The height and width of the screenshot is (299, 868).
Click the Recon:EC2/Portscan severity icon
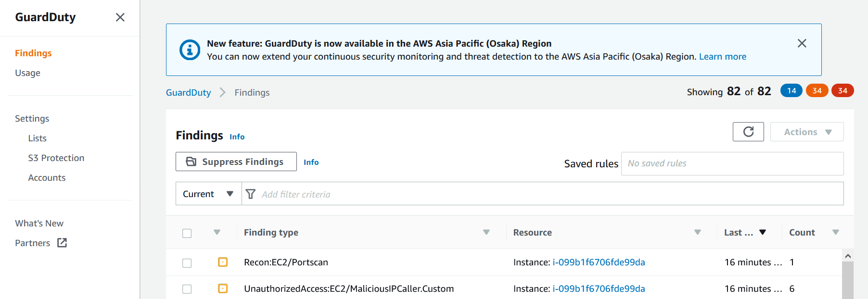pos(223,262)
